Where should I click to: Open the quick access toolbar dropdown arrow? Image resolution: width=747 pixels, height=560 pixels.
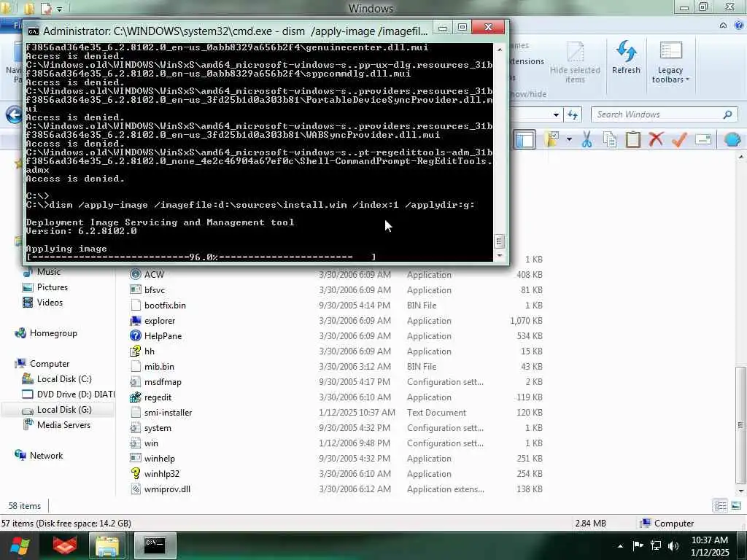point(60,9)
